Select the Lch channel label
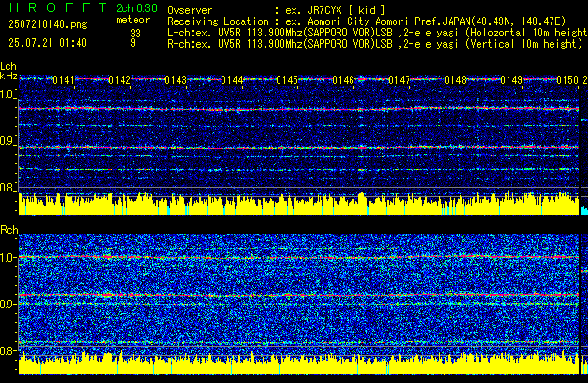Screen dimensions: 588x383 tap(8, 66)
